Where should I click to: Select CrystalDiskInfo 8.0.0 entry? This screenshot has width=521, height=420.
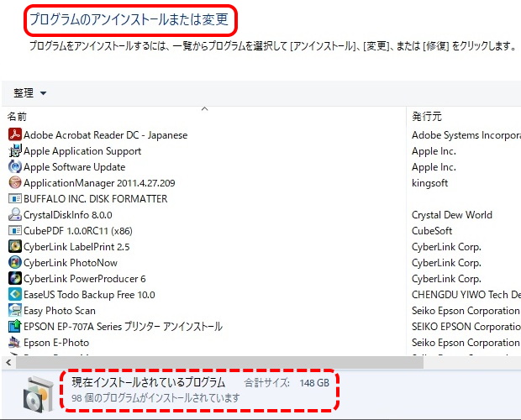click(68, 215)
